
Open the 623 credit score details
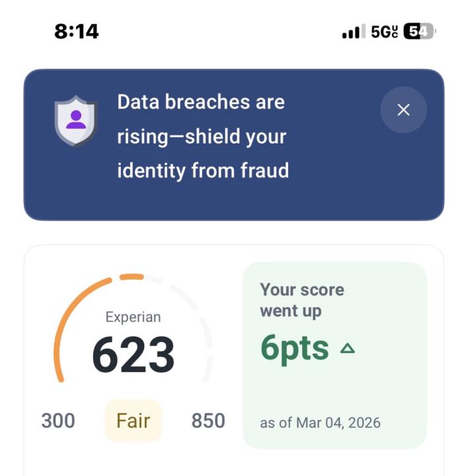point(133,354)
